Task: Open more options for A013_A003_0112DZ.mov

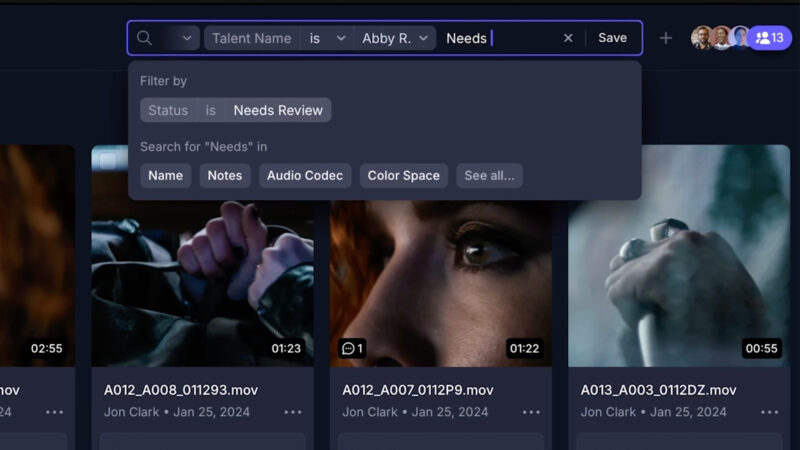Action: [769, 412]
